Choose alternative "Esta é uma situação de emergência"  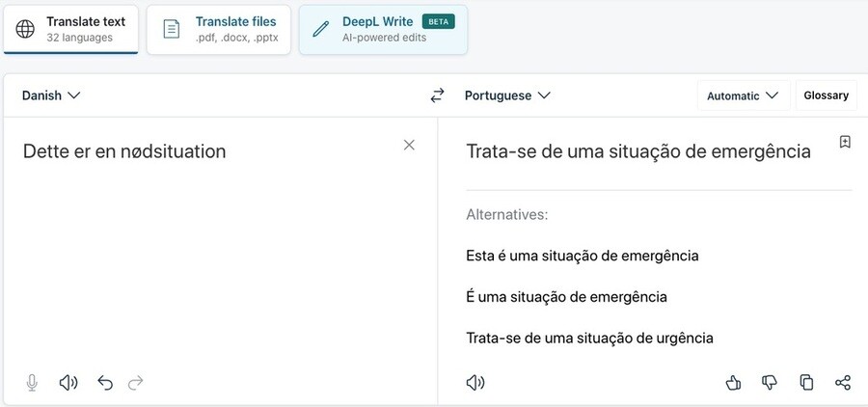[583, 256]
